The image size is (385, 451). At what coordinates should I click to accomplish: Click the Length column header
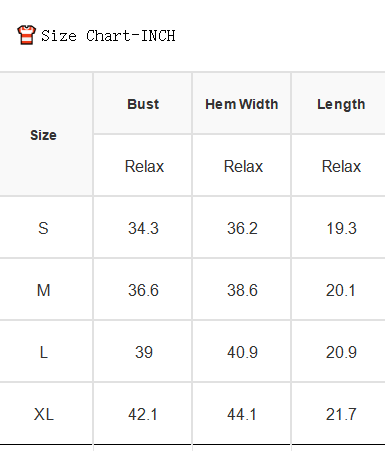(x=339, y=104)
